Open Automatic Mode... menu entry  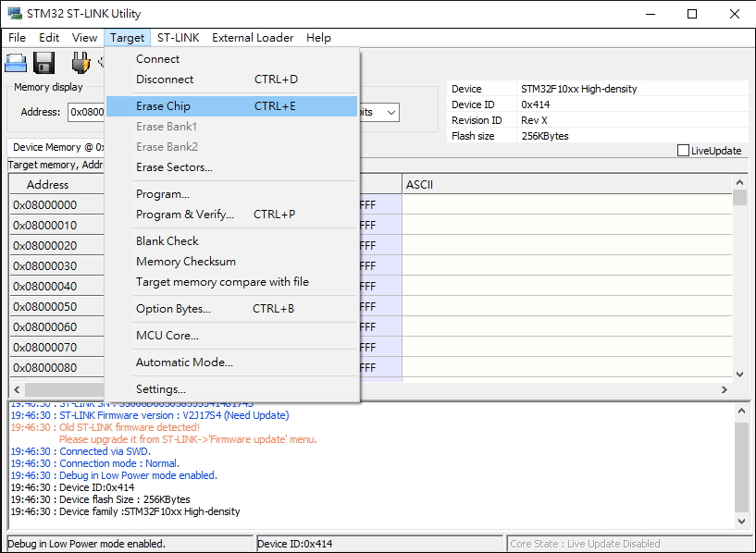click(x=232, y=363)
